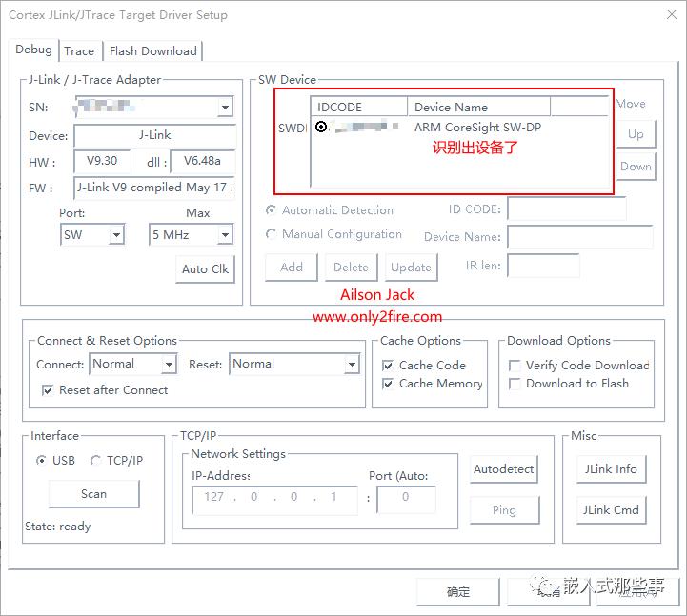Image resolution: width=687 pixels, height=616 pixels.
Task: Close the Target Driver Setup dialog
Action: pos(671,14)
